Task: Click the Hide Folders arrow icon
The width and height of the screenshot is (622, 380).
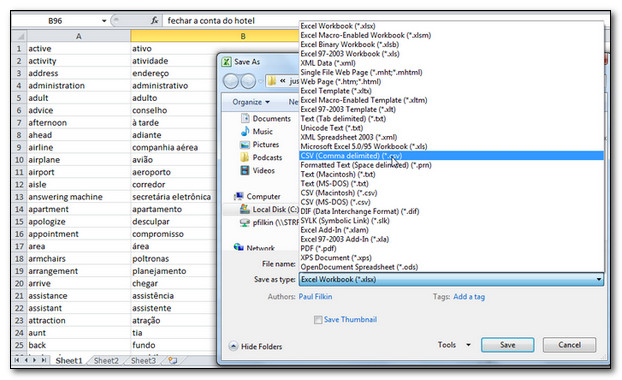Action: point(234,346)
